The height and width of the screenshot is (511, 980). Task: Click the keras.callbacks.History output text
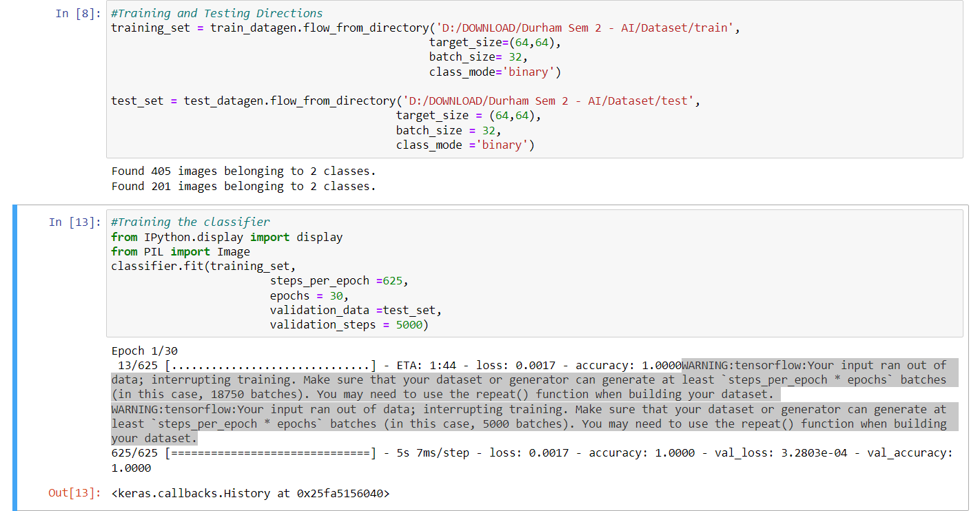click(250, 493)
